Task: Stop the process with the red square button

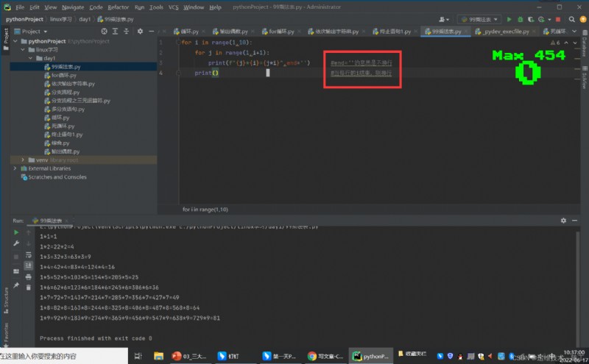Action: click(x=558, y=19)
